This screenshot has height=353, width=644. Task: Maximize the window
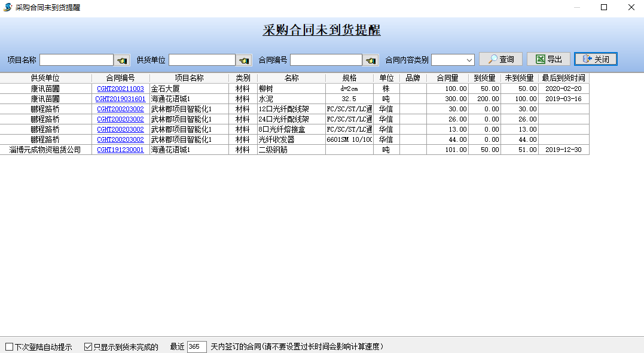coord(604,7)
